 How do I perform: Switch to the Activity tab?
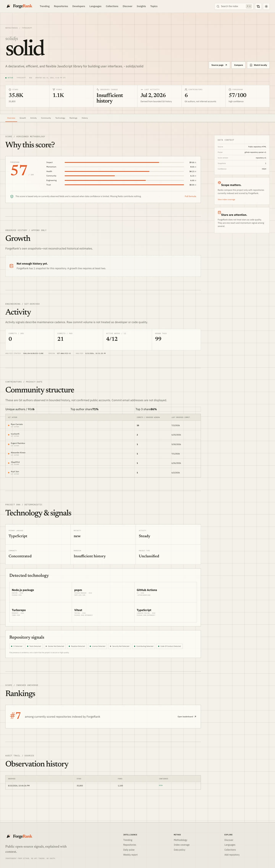pyautogui.click(x=33, y=118)
